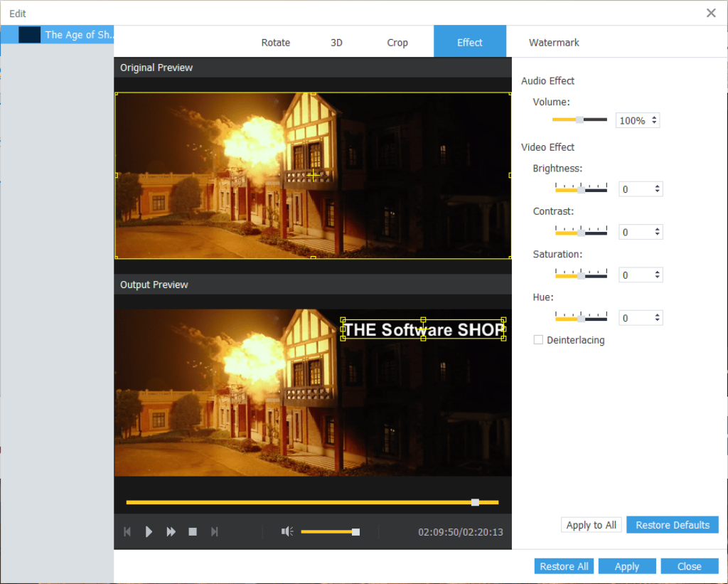This screenshot has width=728, height=584.
Task: Select the Effect tab
Action: 470,41
